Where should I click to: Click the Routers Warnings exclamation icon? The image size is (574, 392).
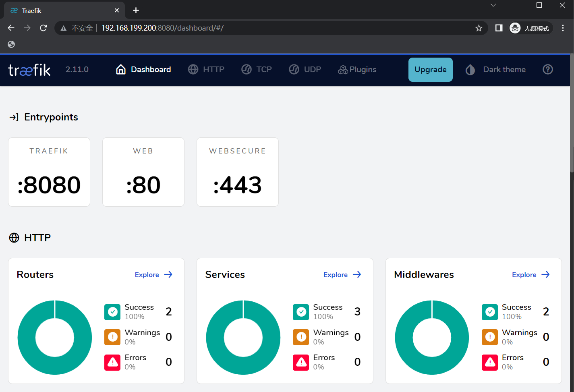pyautogui.click(x=113, y=337)
